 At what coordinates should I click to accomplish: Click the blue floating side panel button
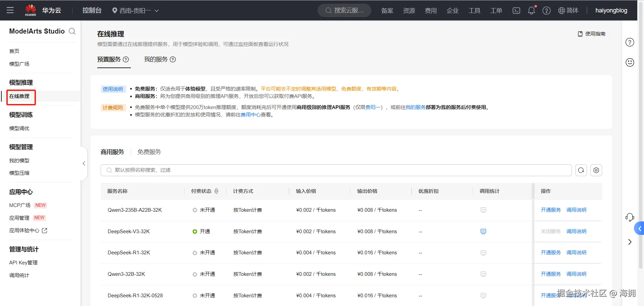[639, 228]
